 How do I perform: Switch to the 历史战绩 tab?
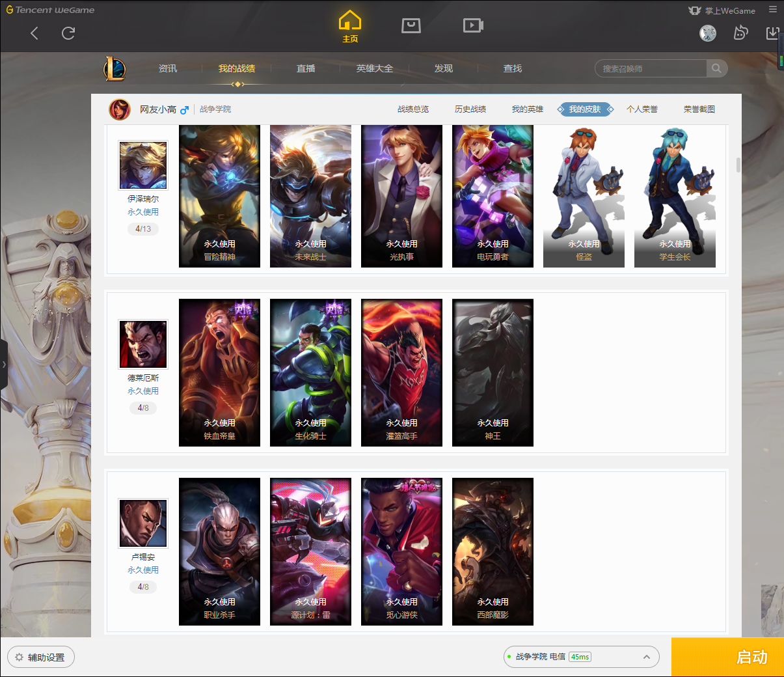[470, 109]
